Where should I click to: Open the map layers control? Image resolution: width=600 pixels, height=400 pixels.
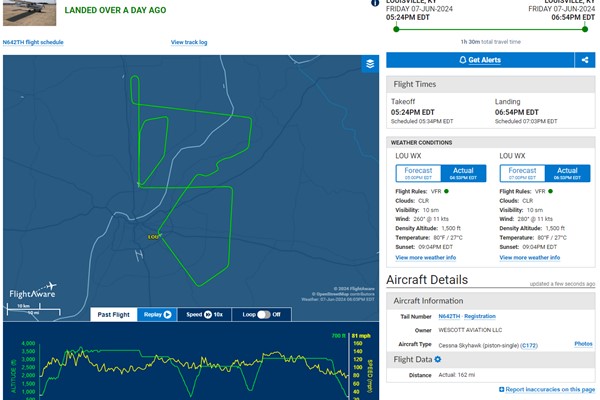tap(370, 64)
